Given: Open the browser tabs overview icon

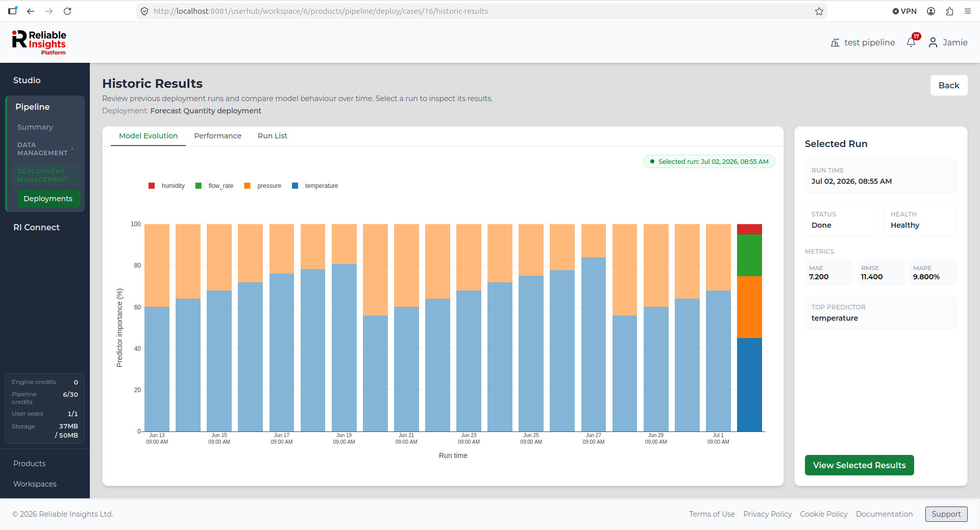Looking at the screenshot, I should click(x=13, y=11).
